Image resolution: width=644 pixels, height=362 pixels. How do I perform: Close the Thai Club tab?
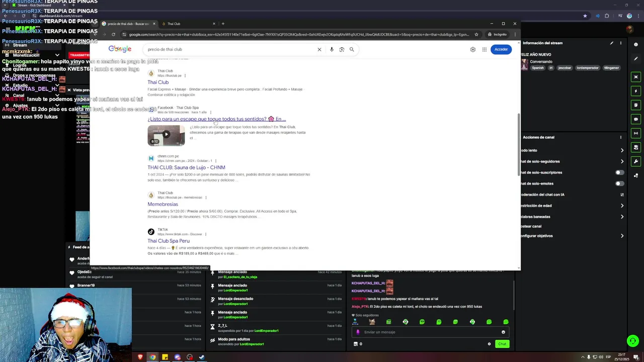point(214,24)
